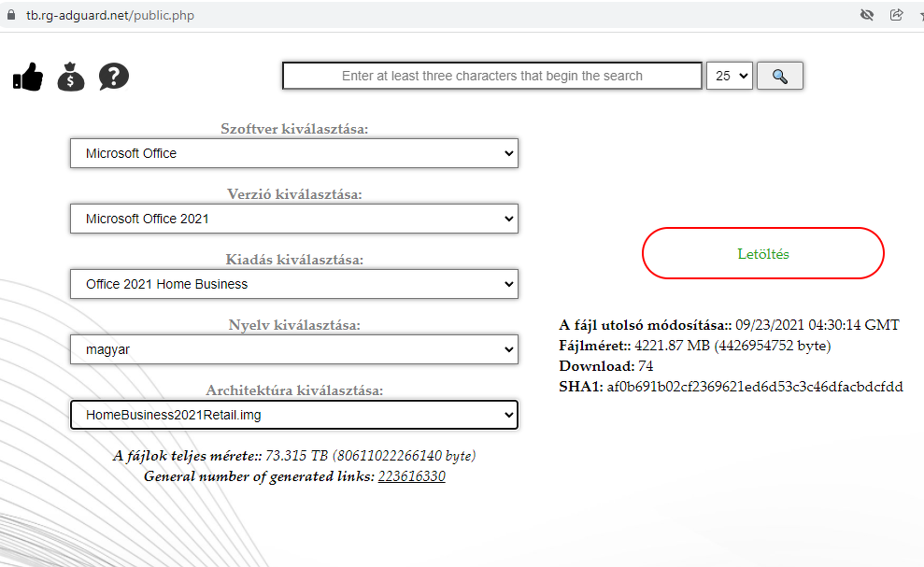Click the 73.315 TB total size text

pyautogui.click(x=296, y=456)
